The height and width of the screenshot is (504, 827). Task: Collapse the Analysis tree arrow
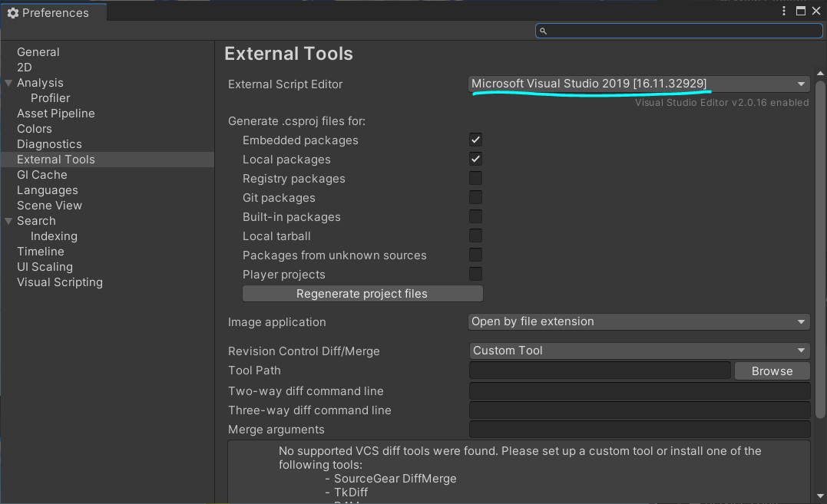click(8, 83)
